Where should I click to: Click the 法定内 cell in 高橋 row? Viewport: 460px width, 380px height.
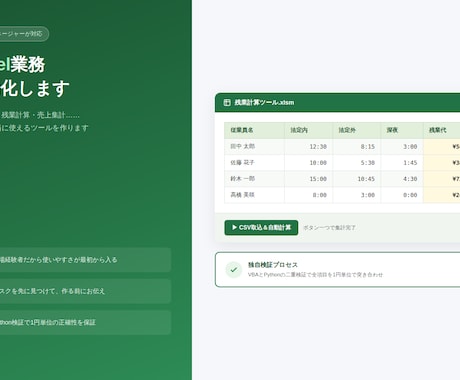click(308, 195)
